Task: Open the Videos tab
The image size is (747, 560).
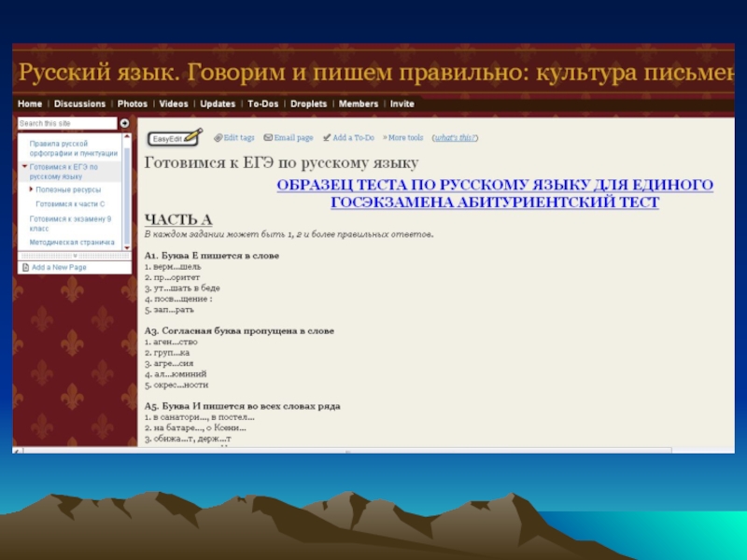Action: pos(174,104)
